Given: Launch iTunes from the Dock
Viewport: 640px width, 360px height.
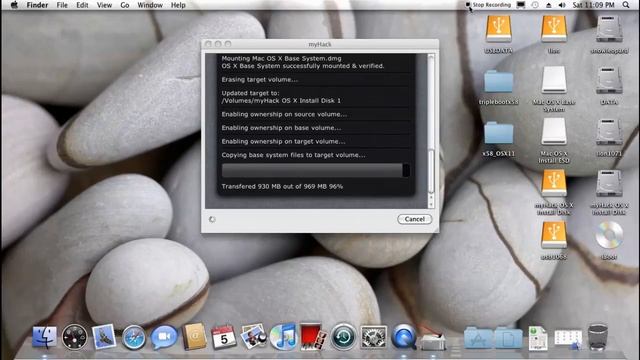Looking at the screenshot, I should coord(283,337).
